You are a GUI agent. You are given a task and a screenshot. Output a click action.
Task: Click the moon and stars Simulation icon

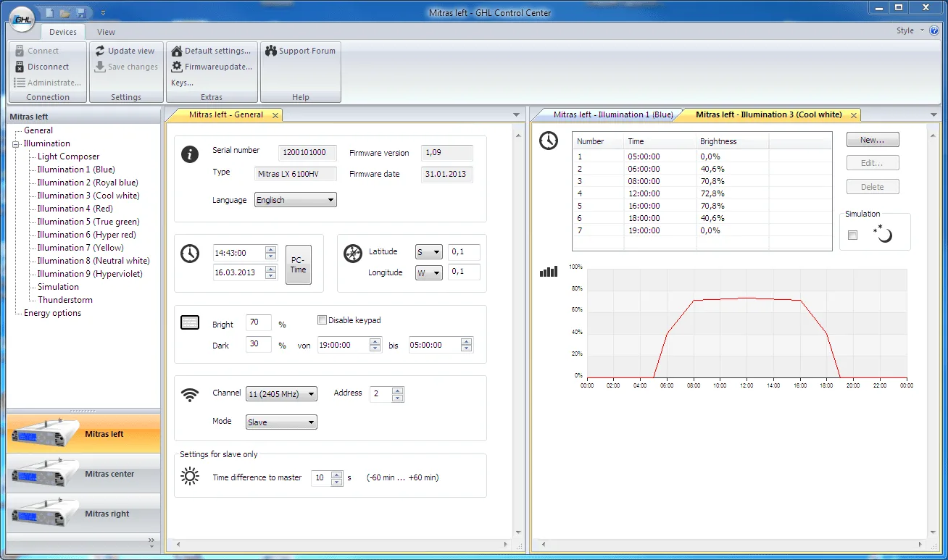(x=883, y=233)
